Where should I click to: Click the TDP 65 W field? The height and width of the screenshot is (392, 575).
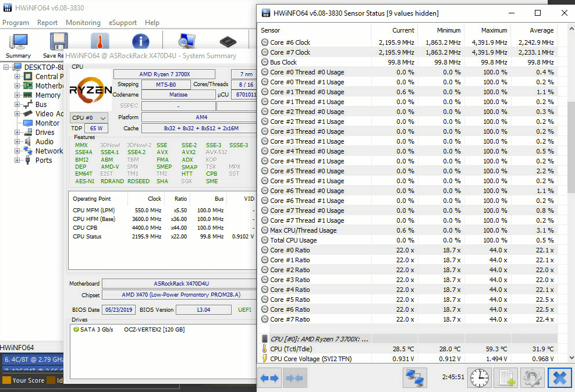pyautogui.click(x=96, y=128)
